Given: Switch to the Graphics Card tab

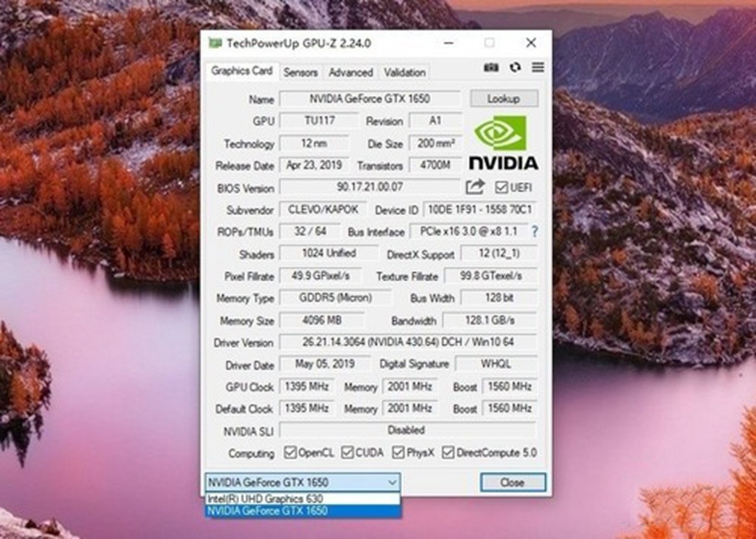Looking at the screenshot, I should click(x=242, y=71).
